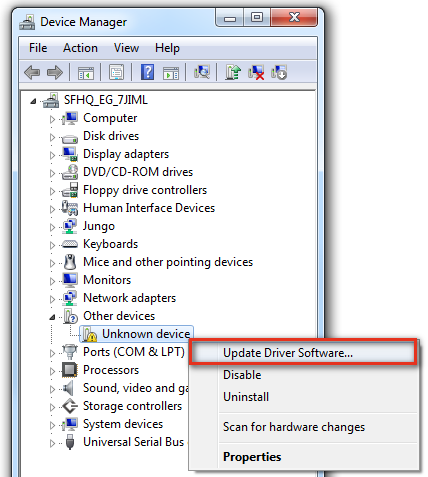Click Scan for hardware changes toolbar icon
This screenshot has height=477, width=428.
coord(202,72)
